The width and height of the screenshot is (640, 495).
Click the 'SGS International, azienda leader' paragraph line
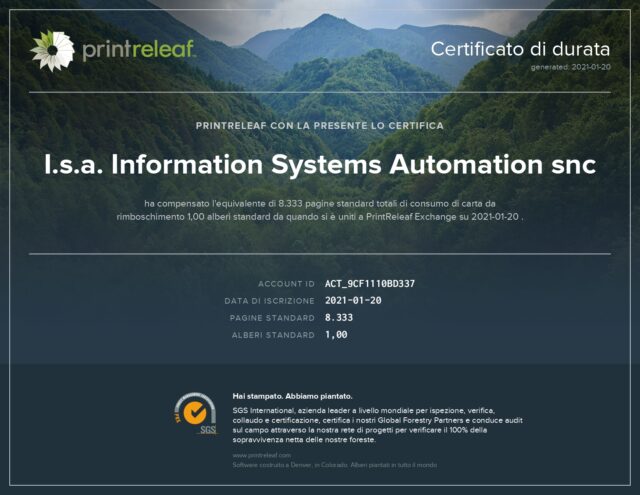pyautogui.click(x=364, y=411)
